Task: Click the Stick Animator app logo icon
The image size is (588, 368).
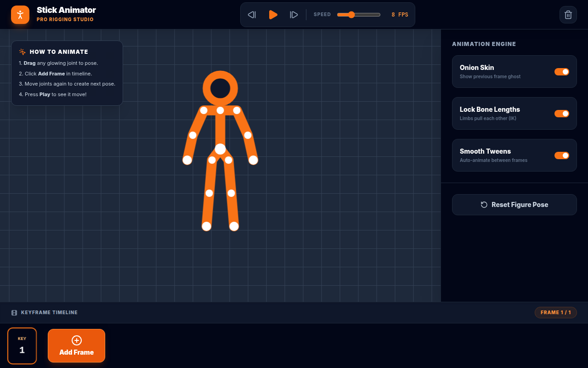Action: coord(20,15)
